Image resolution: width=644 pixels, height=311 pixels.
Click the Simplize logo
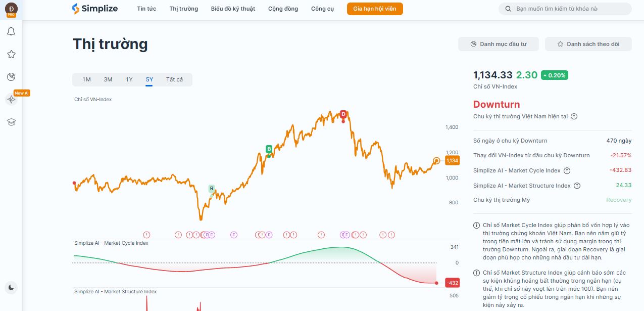click(x=95, y=9)
